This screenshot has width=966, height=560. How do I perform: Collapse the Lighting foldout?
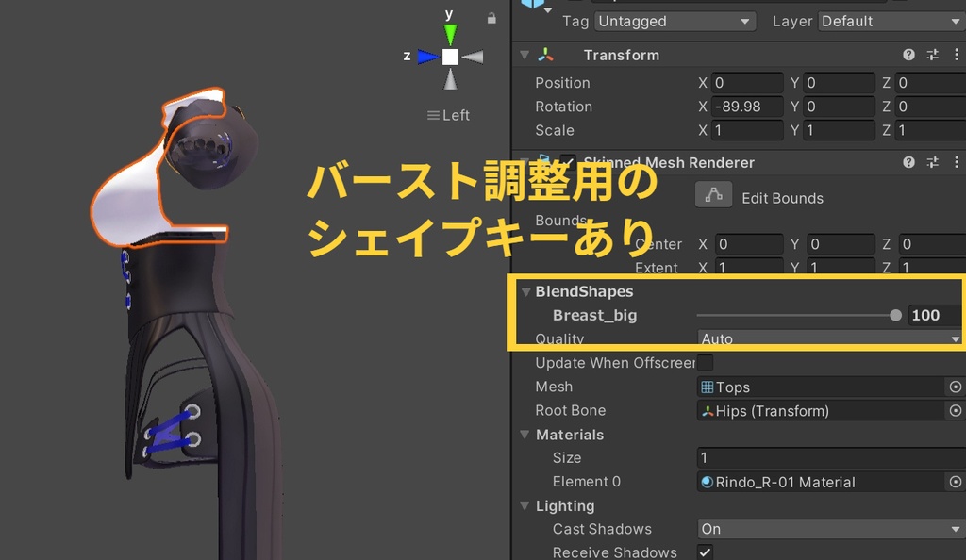point(525,506)
